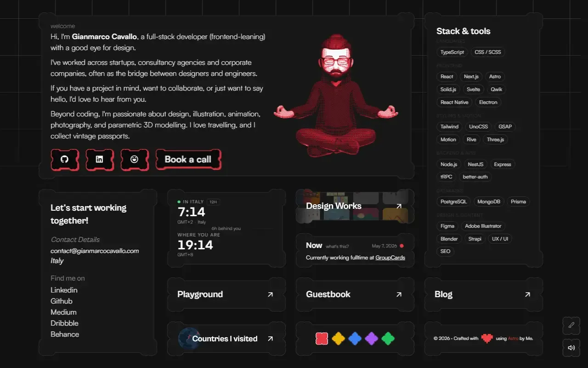Viewport: 588px width, 368px height.
Task: Click the Design Works arrow icon
Action: (x=399, y=206)
